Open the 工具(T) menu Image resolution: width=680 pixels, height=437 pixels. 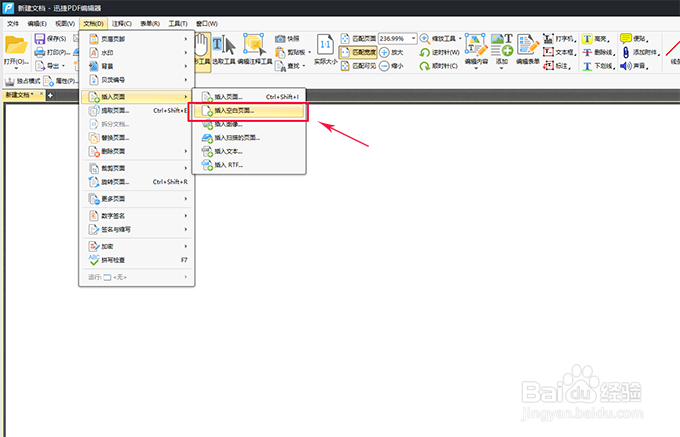point(178,23)
